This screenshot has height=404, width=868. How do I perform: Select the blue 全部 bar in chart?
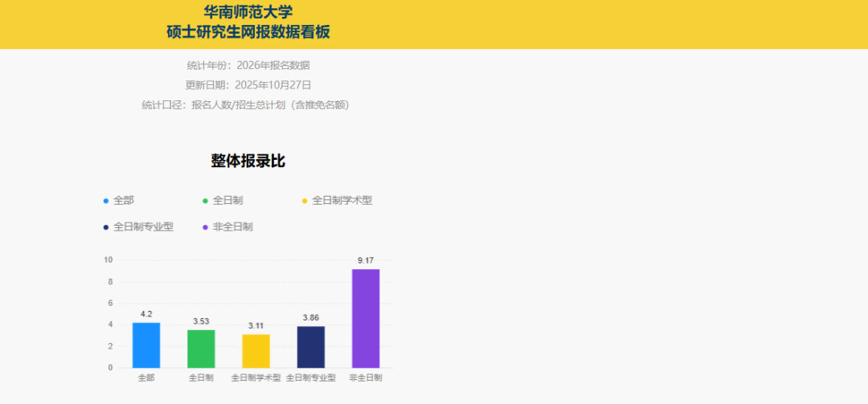pos(146,345)
